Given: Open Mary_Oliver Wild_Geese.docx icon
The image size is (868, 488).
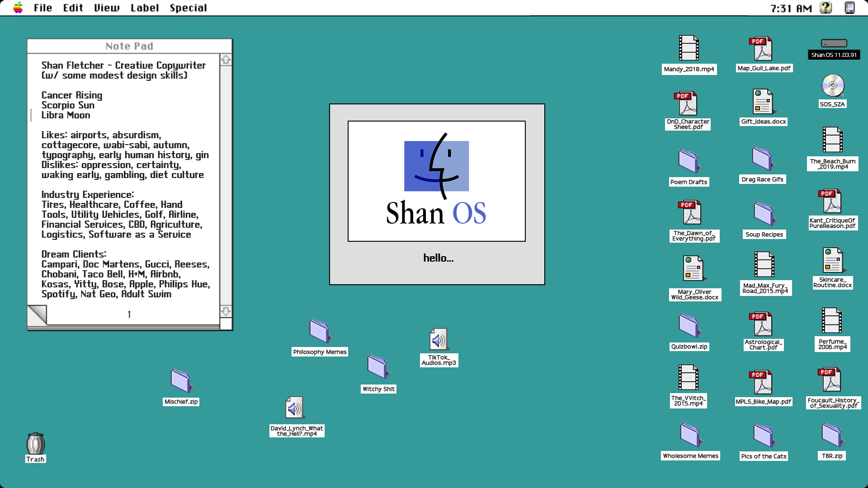Looking at the screenshot, I should click(694, 268).
